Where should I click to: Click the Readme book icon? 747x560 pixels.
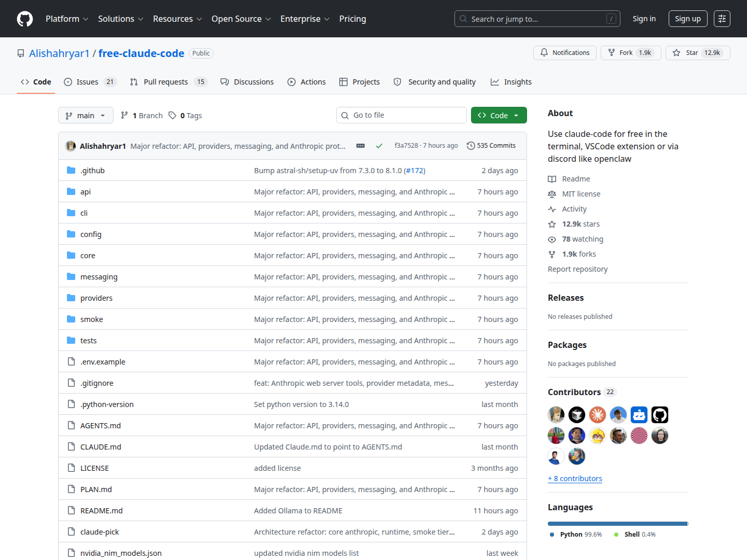pos(552,179)
